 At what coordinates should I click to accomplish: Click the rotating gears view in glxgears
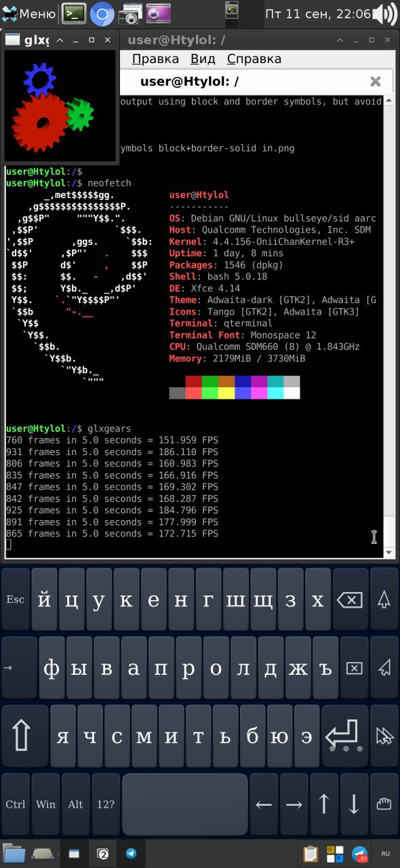coord(60,106)
